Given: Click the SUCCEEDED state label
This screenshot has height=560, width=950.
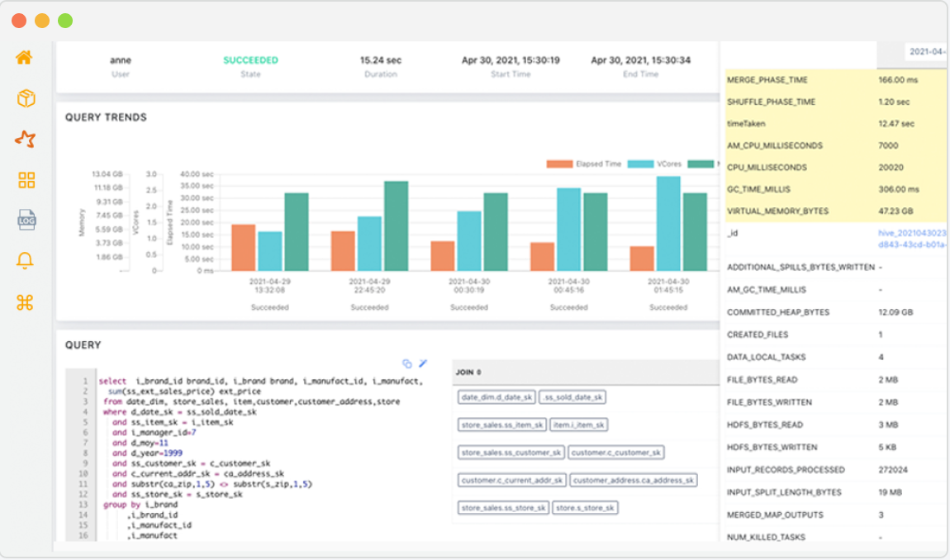Looking at the screenshot, I should (250, 60).
